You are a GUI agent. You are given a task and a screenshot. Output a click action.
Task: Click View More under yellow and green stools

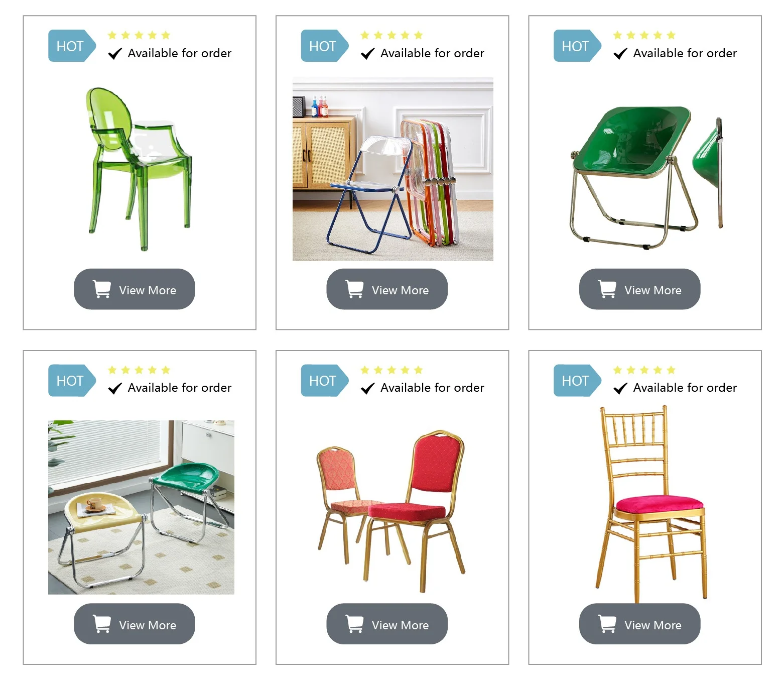tap(135, 624)
